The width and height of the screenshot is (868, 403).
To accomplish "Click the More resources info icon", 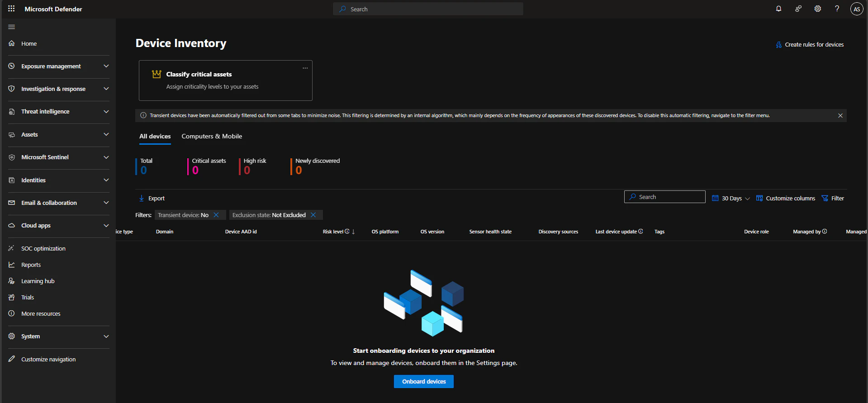I will (12, 313).
